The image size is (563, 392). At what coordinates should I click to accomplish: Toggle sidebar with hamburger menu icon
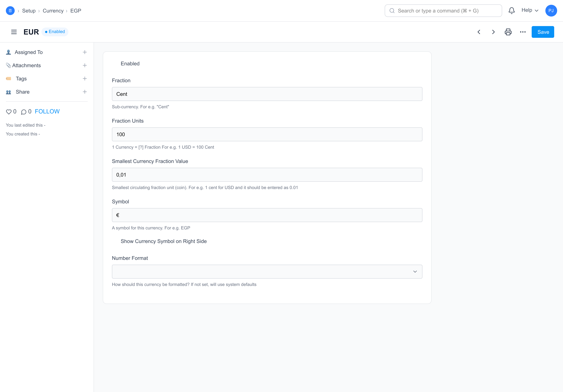pyautogui.click(x=14, y=32)
